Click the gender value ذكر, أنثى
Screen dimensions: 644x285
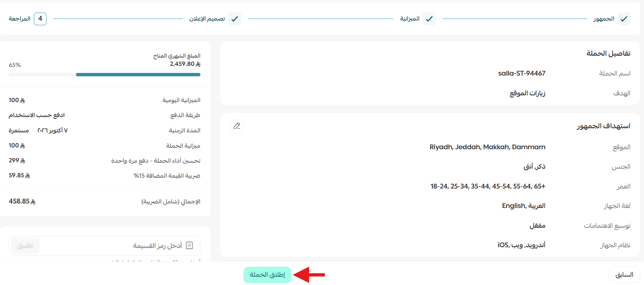tap(534, 166)
